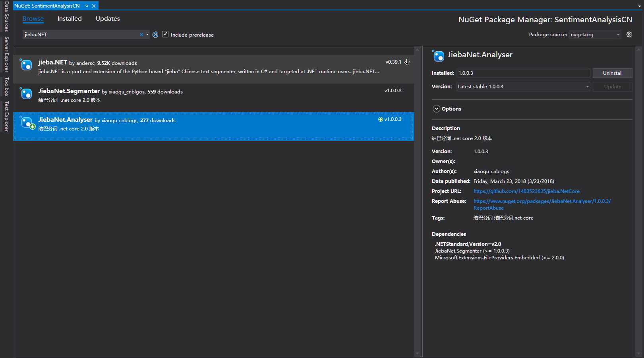Screen dimensions: 644x358
Task: Click the v0.39.1 version label
Action: [x=393, y=62]
